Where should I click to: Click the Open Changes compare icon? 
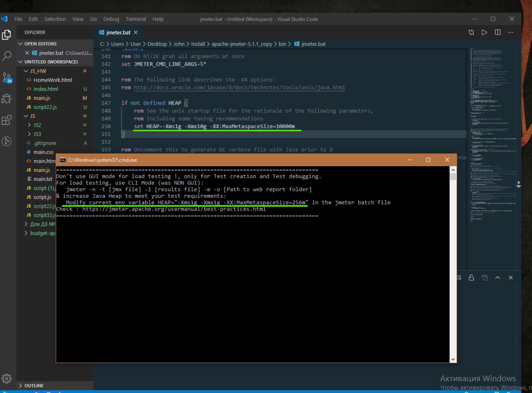471,32
